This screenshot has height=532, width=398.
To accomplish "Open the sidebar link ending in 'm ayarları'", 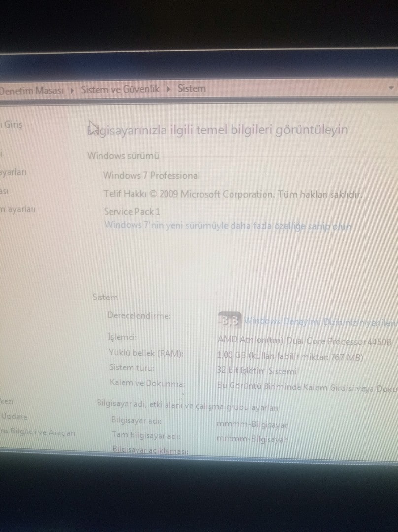I will pyautogui.click(x=18, y=209).
